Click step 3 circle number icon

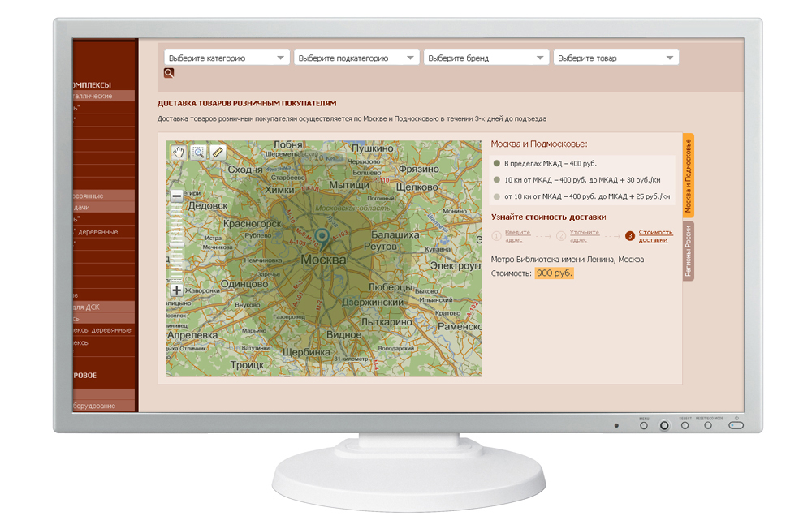pyautogui.click(x=630, y=236)
